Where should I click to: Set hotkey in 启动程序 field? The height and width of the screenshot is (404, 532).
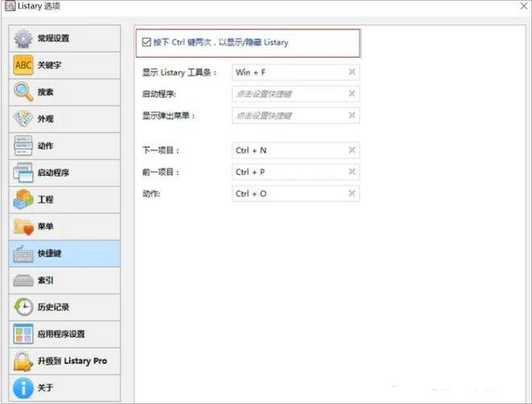point(296,94)
